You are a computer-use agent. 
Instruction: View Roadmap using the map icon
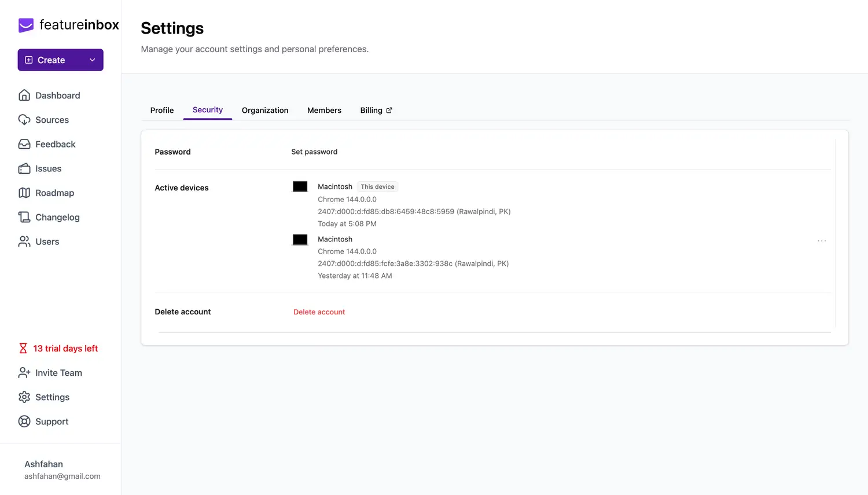24,193
